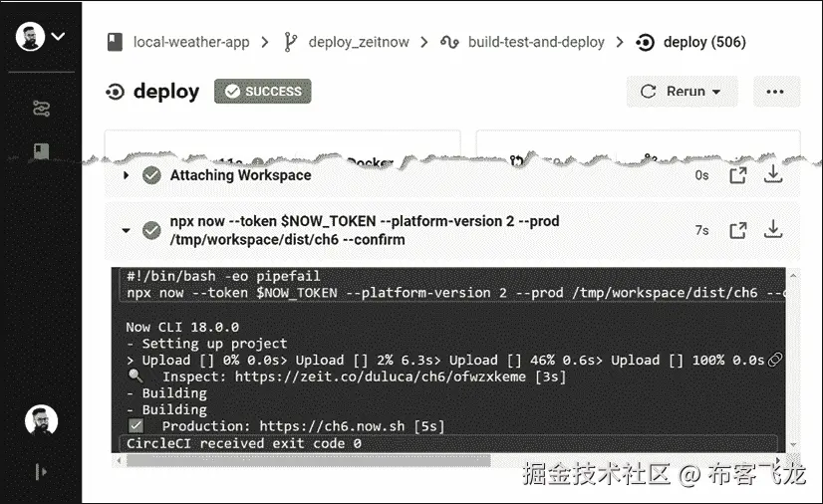The height and width of the screenshot is (504, 823).
Task: Click Attaching Workspace success check icon
Action: click(x=151, y=175)
